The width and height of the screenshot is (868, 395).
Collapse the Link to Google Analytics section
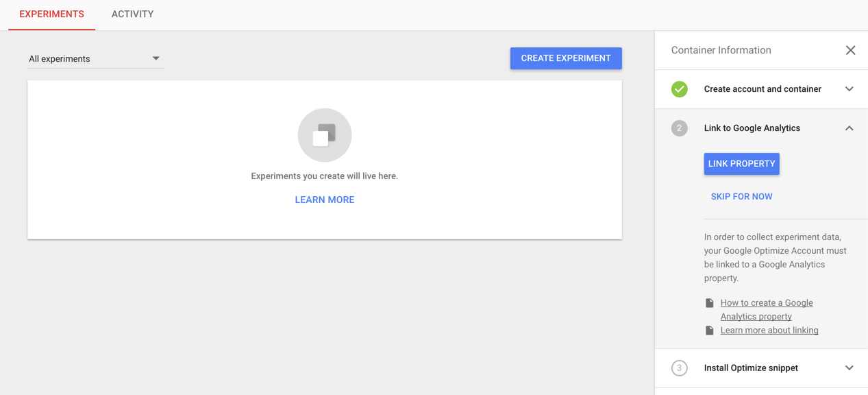(x=849, y=128)
